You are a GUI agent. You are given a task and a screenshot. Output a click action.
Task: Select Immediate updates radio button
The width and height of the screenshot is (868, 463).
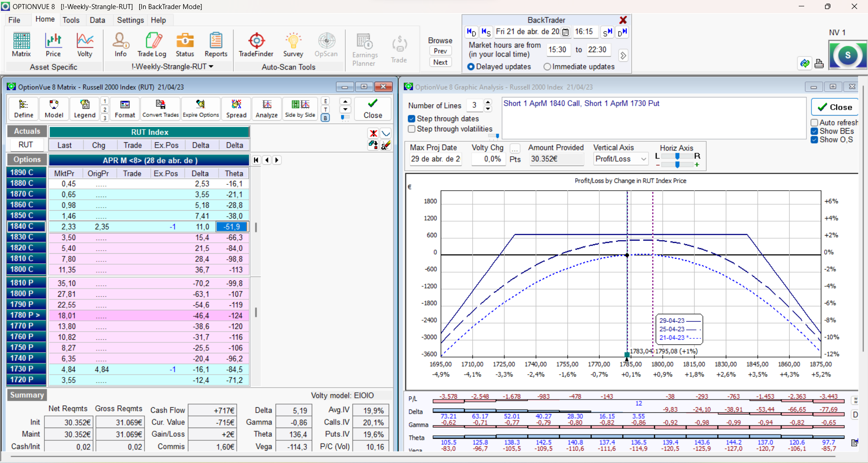(x=547, y=67)
